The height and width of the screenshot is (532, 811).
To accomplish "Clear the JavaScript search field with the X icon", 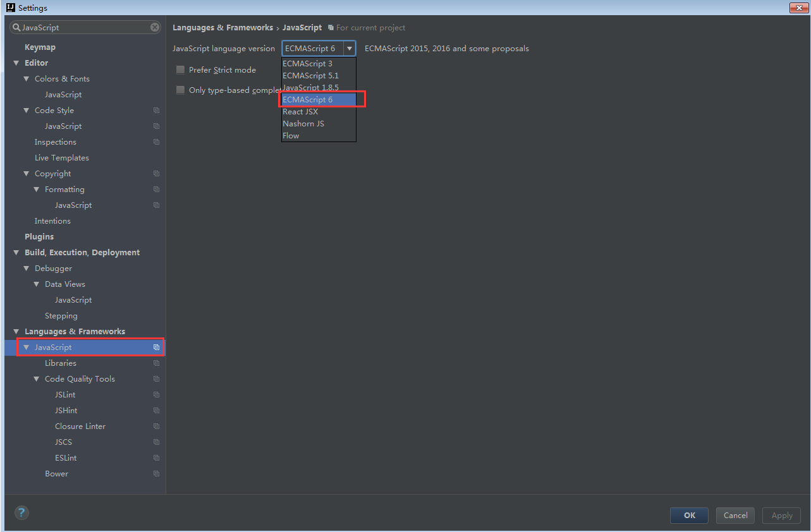I will [x=155, y=27].
